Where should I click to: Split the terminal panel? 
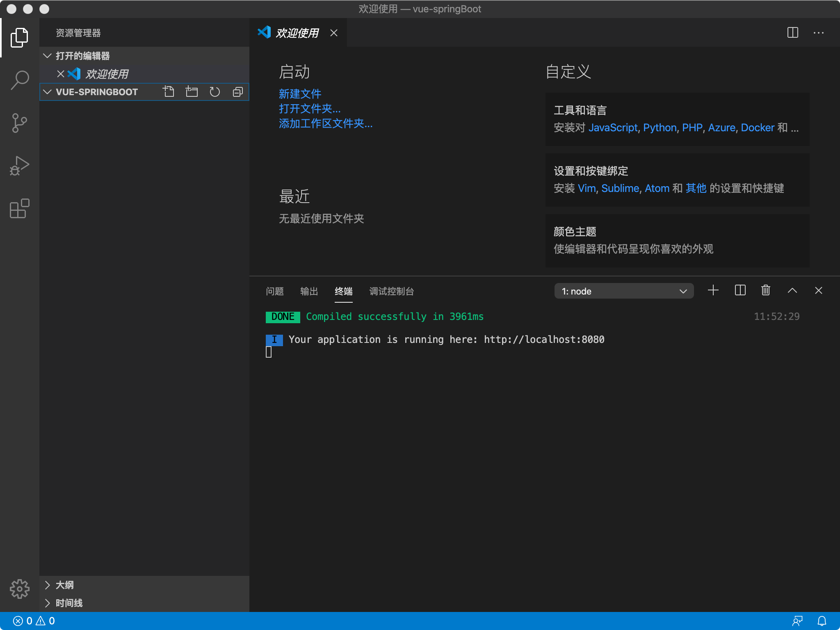tap(740, 291)
